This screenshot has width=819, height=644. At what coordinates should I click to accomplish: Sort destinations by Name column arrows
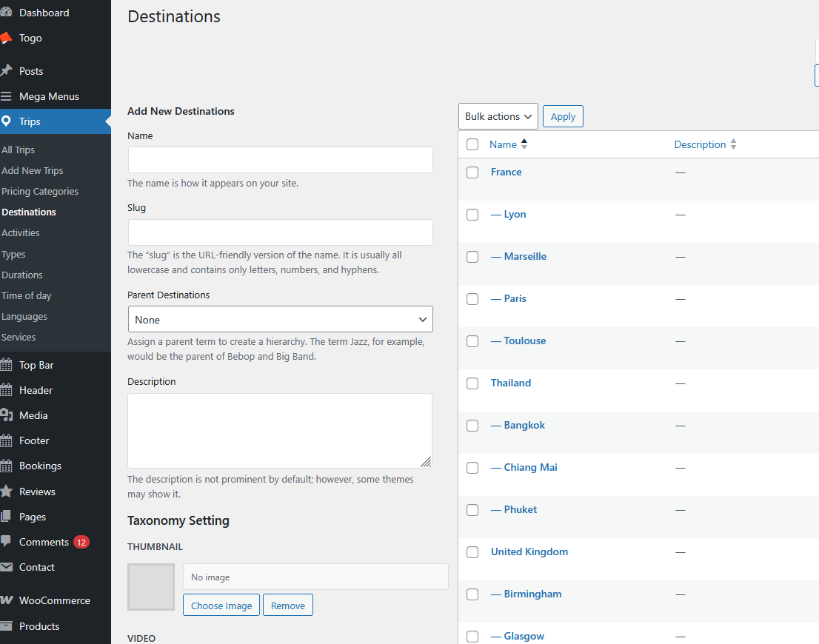pos(524,144)
